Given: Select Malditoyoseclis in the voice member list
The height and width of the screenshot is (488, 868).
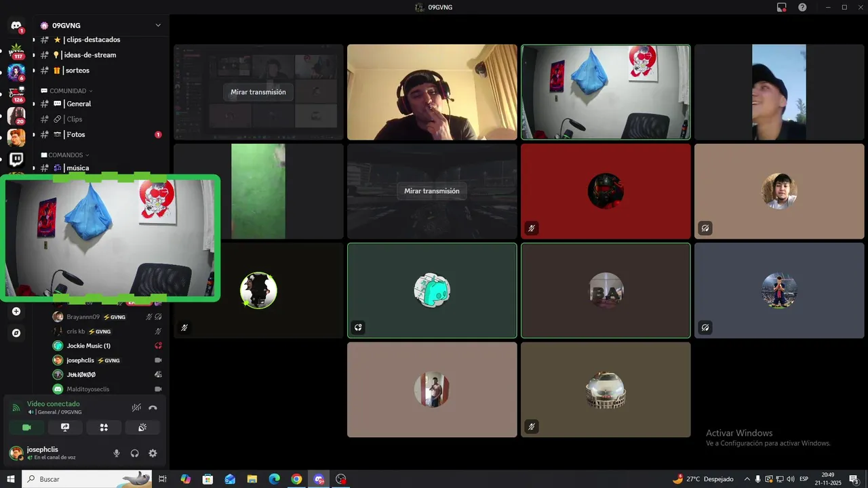Looking at the screenshot, I should click(x=107, y=389).
